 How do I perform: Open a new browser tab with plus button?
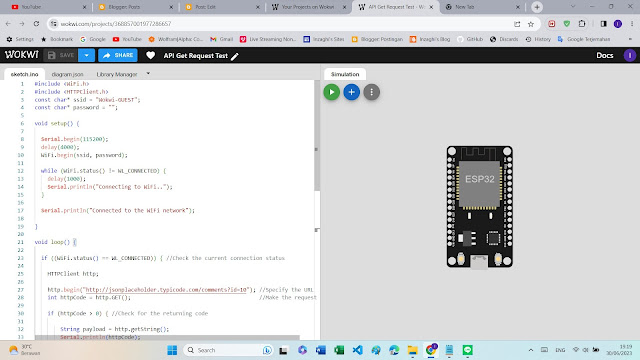(x=537, y=7)
